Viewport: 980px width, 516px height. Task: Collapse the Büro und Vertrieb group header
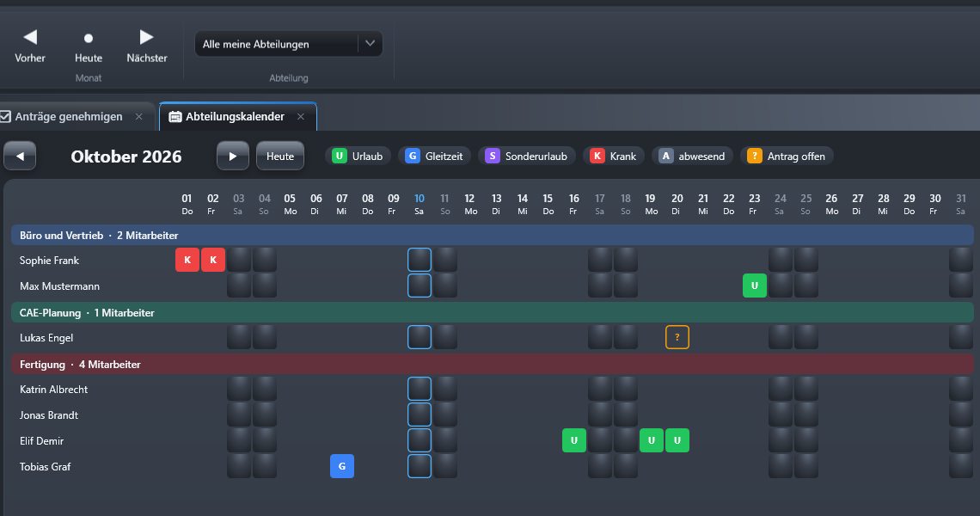click(492, 235)
